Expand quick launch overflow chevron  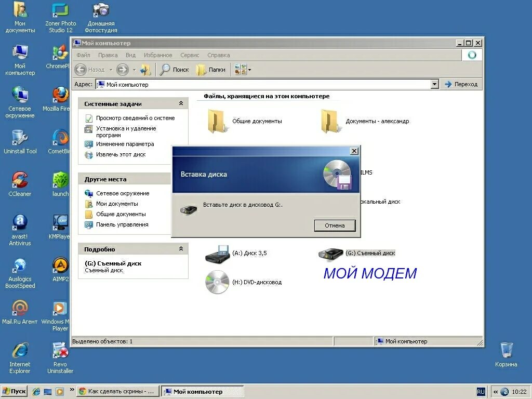[72, 390]
